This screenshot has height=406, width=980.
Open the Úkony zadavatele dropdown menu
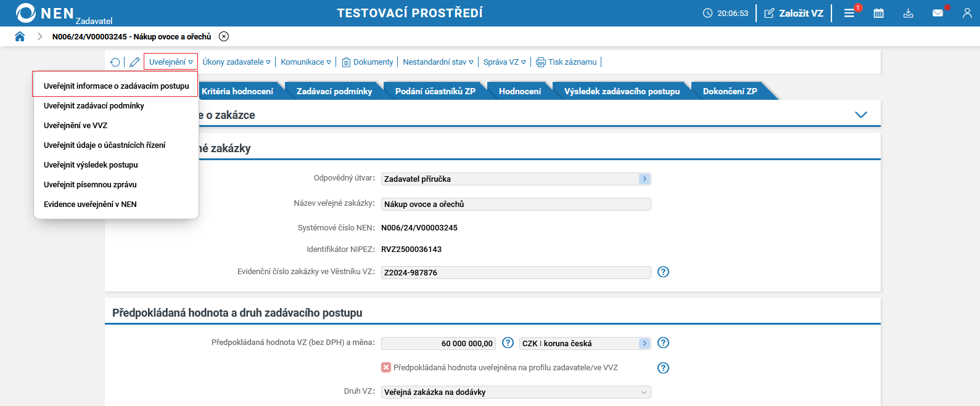coord(236,62)
